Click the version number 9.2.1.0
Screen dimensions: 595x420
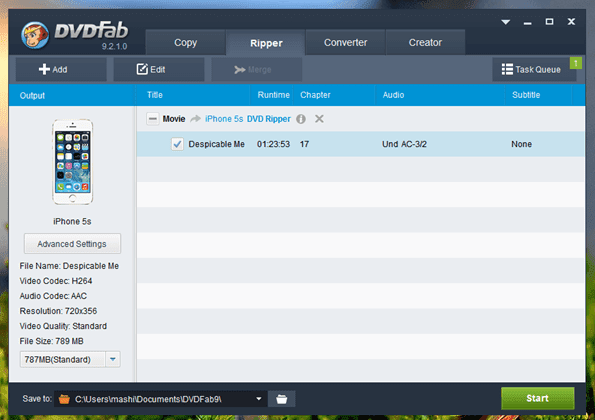point(114,46)
